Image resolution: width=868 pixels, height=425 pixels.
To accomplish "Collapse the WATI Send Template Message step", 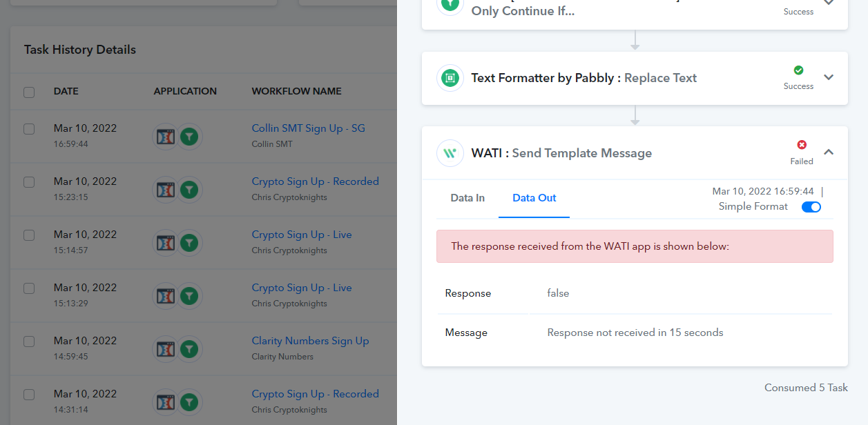I will pyautogui.click(x=829, y=152).
